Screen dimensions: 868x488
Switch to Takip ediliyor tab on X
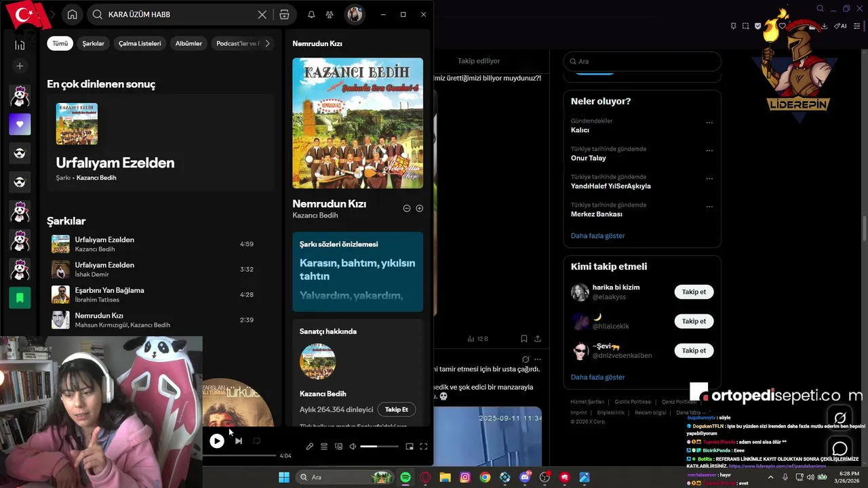coord(479,61)
